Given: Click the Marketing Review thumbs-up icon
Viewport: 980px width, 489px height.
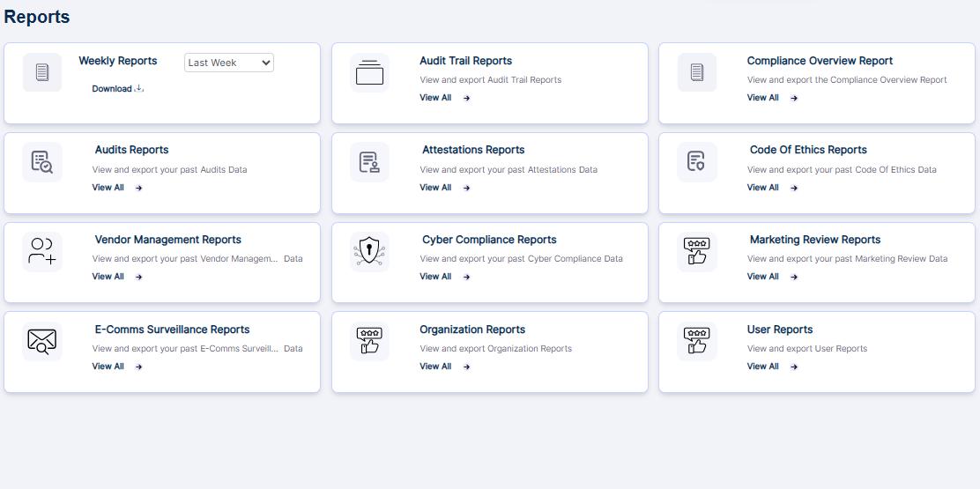Looking at the screenshot, I should [697, 252].
